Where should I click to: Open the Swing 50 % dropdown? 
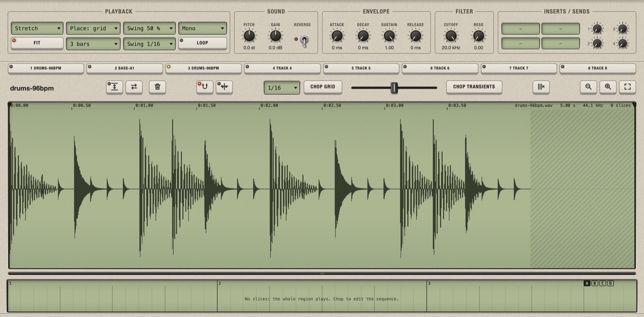[x=149, y=28]
